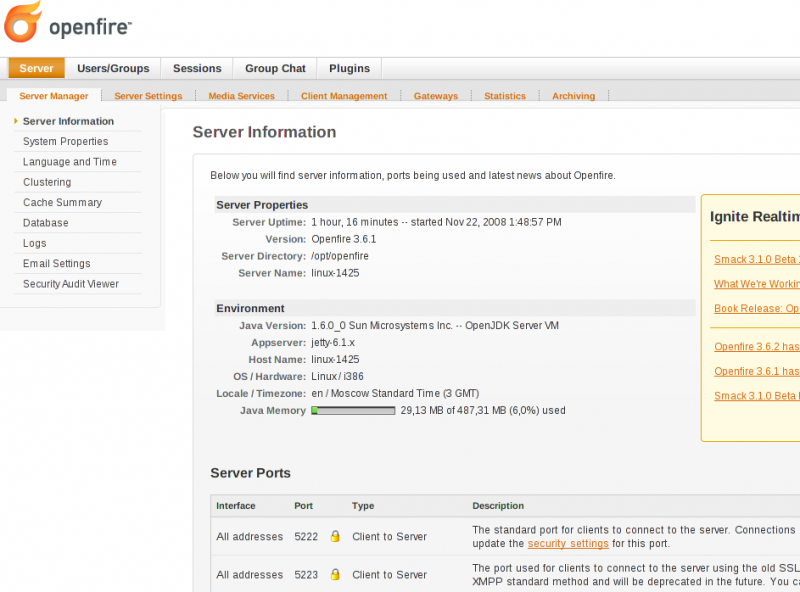The image size is (800, 592).
Task: Open Language and Time settings
Action: point(70,162)
